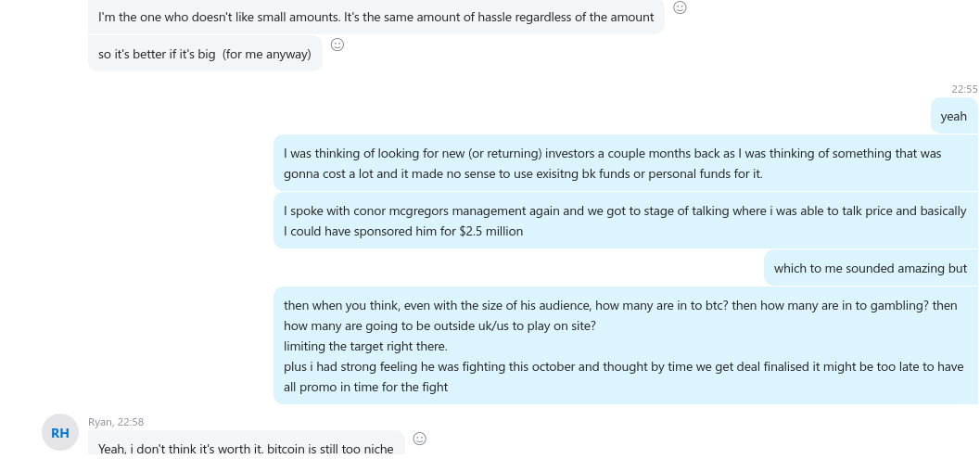This screenshot has height=459, width=980.
Task: Click the 'Ryan, 22:58' sender label
Action: [x=116, y=422]
